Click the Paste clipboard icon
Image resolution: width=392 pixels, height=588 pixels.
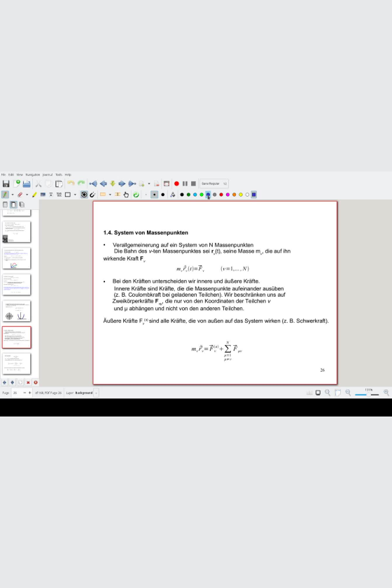59,183
